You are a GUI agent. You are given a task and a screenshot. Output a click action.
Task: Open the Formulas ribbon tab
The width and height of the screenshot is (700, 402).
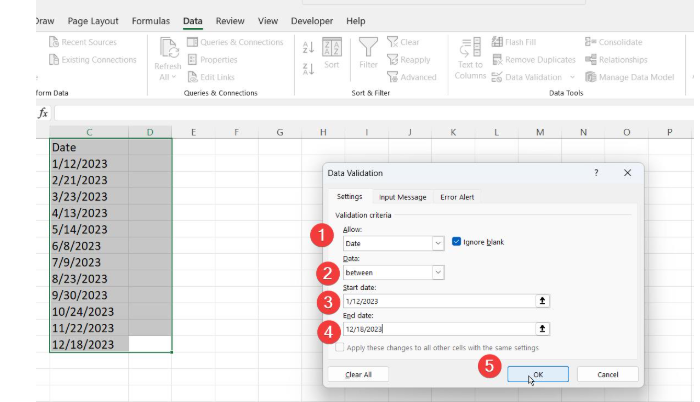[x=151, y=21]
